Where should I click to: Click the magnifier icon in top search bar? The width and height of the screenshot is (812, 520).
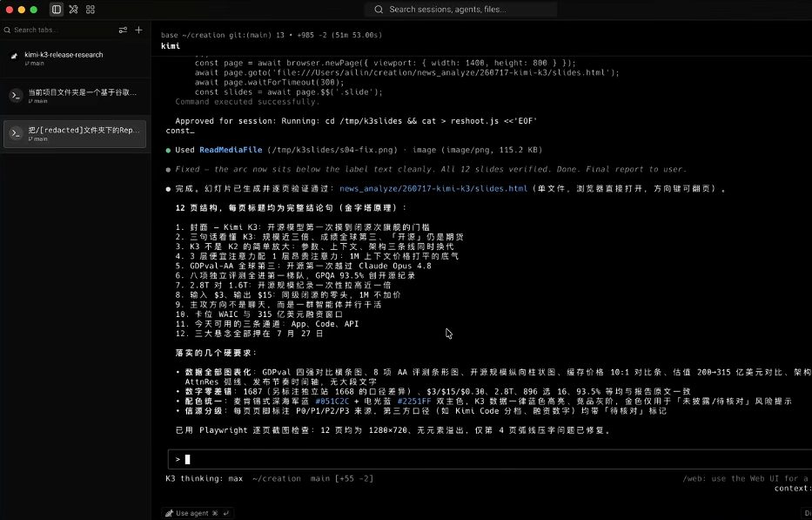point(379,10)
